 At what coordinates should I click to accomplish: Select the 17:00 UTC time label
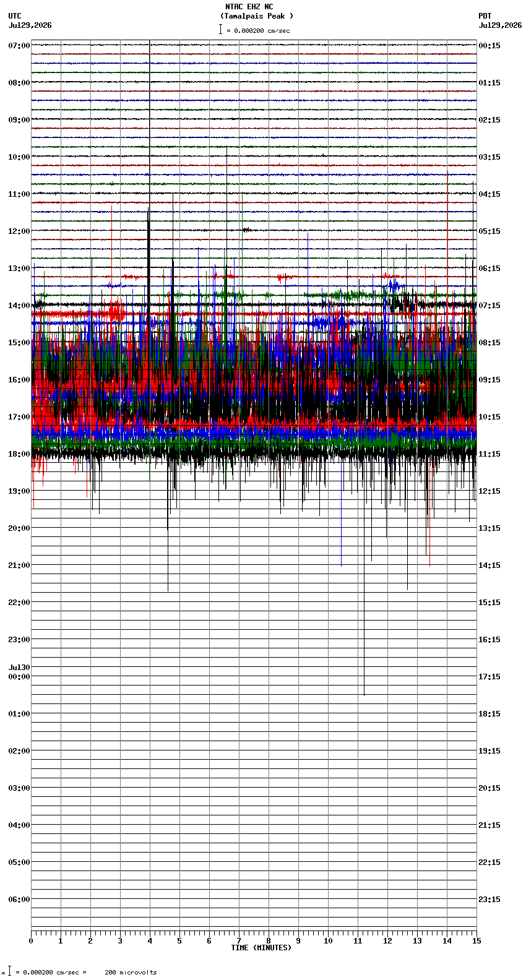19,417
